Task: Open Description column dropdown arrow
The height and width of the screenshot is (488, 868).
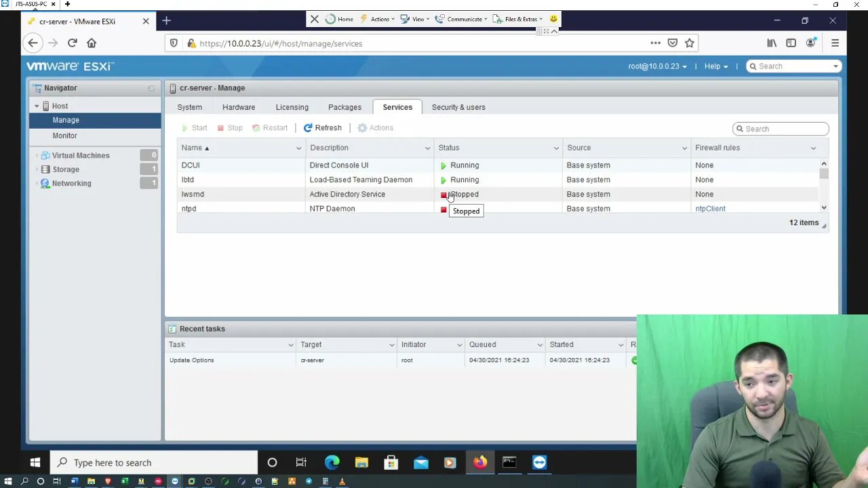Action: tap(427, 148)
